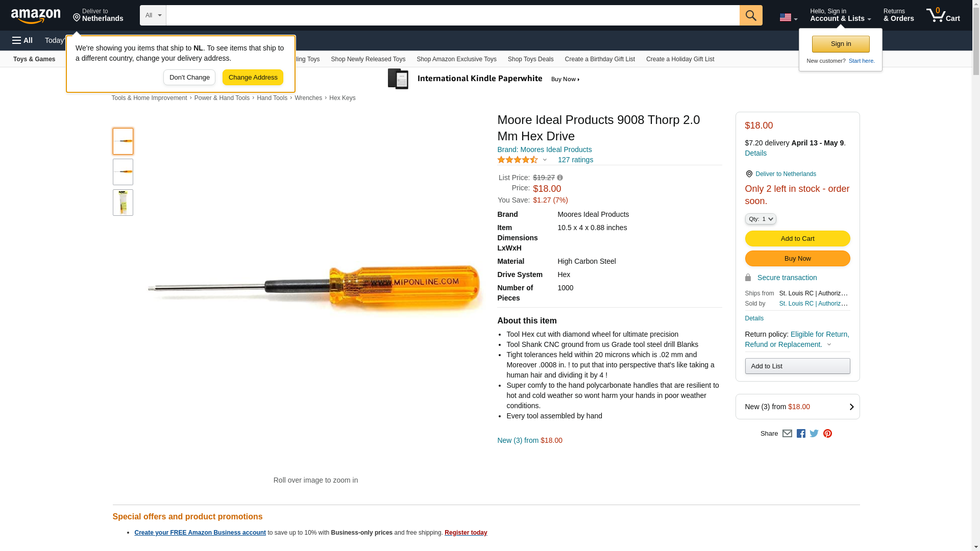Open the shopping cart
The height and width of the screenshot is (551, 980).
click(x=943, y=15)
